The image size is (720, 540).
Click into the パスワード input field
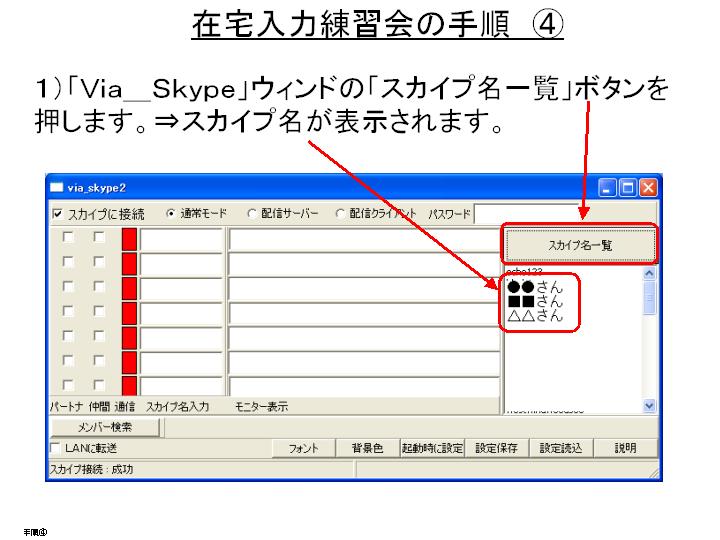point(525,214)
